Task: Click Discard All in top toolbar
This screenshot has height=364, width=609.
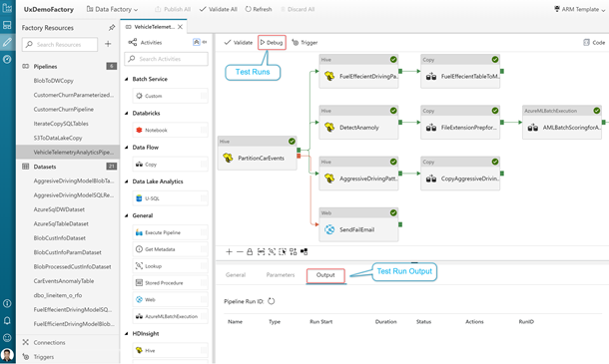Action: [x=298, y=9]
